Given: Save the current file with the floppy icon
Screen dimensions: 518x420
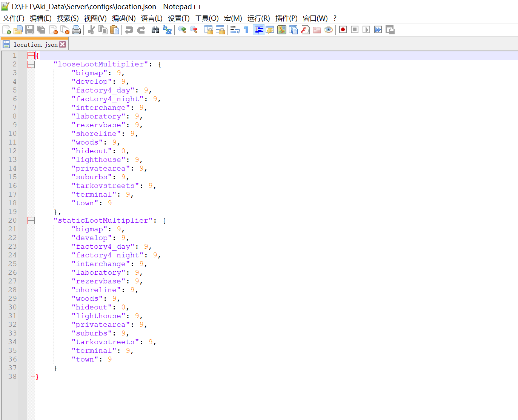Looking at the screenshot, I should [30, 30].
